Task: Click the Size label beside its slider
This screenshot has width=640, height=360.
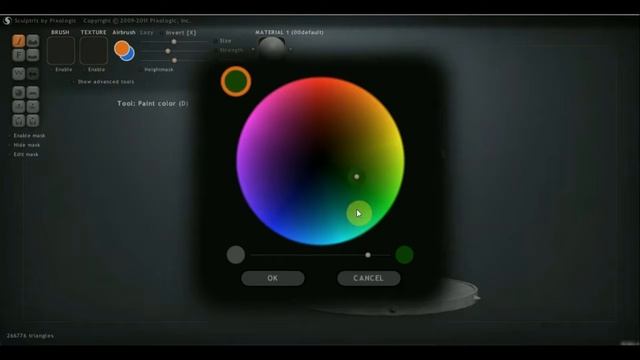Action: (x=225, y=41)
